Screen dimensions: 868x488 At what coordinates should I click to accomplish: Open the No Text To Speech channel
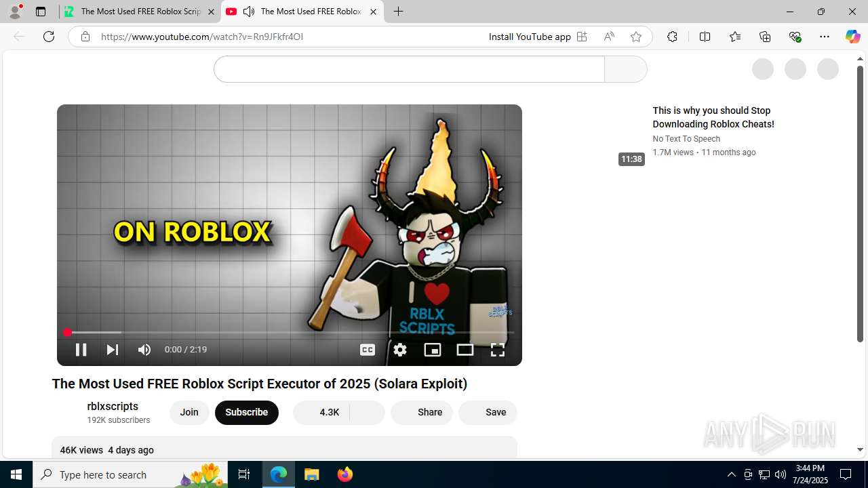click(686, 139)
